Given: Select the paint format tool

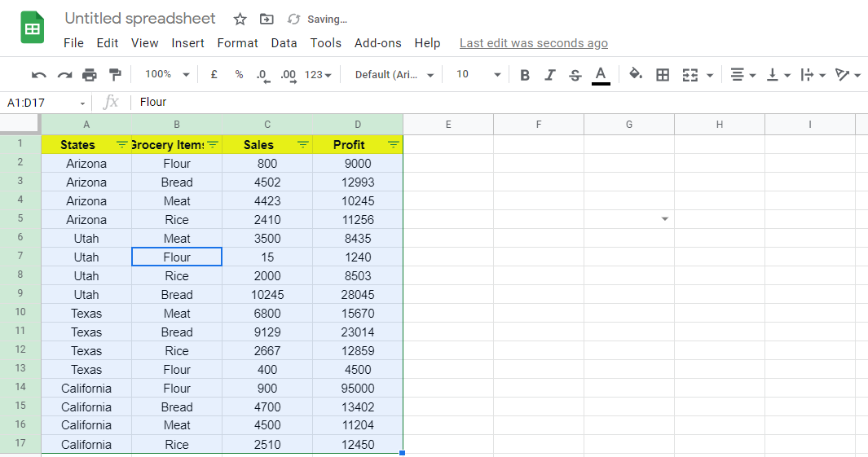Looking at the screenshot, I should (x=115, y=75).
